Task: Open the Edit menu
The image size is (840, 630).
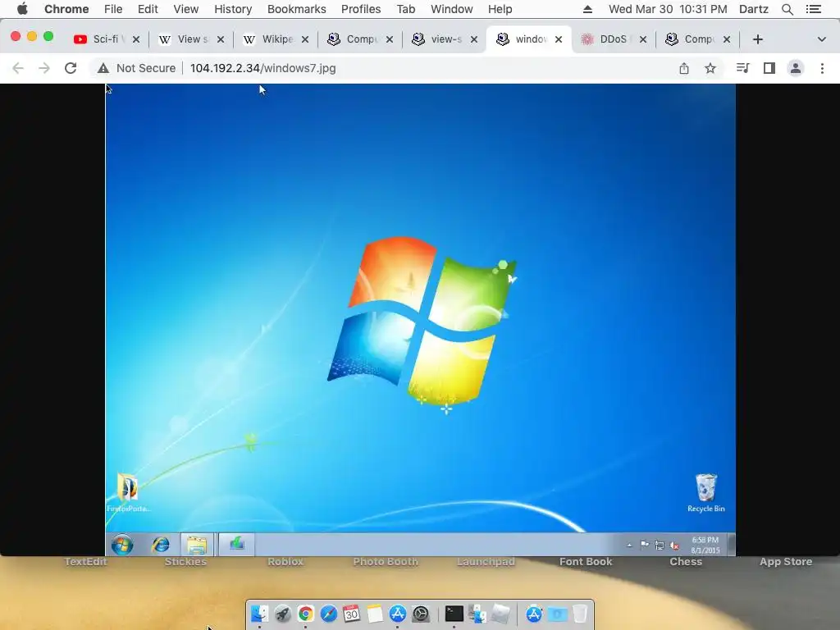Action: [148, 9]
